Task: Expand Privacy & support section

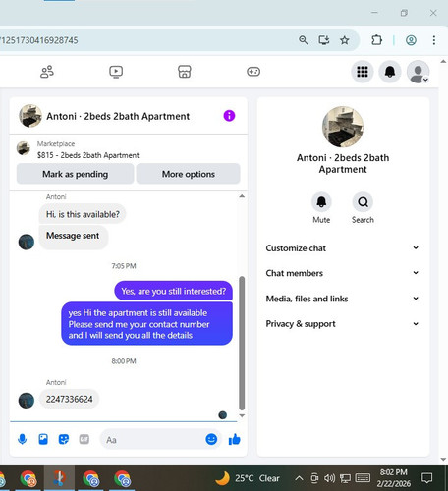Action: [x=343, y=324]
